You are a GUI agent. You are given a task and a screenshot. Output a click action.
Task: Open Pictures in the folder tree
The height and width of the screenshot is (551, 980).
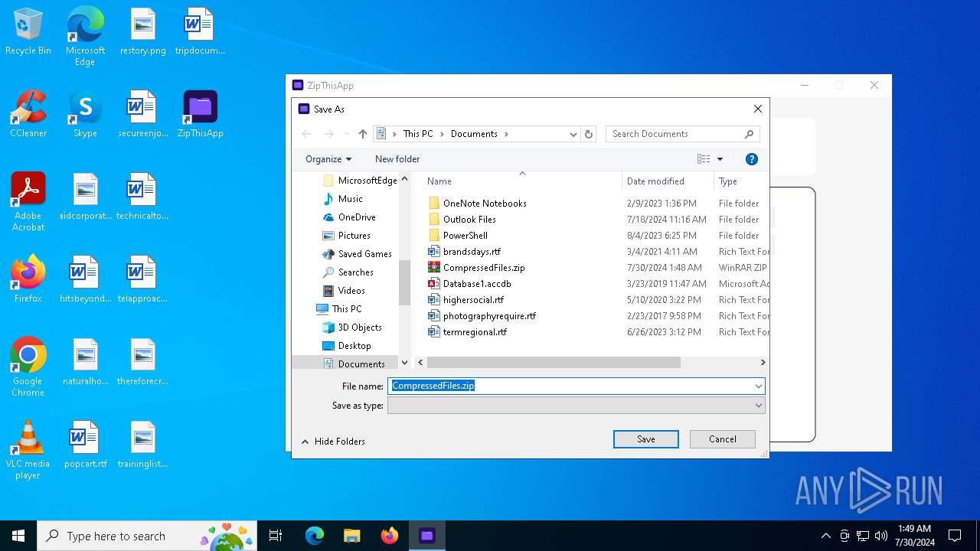tap(354, 236)
